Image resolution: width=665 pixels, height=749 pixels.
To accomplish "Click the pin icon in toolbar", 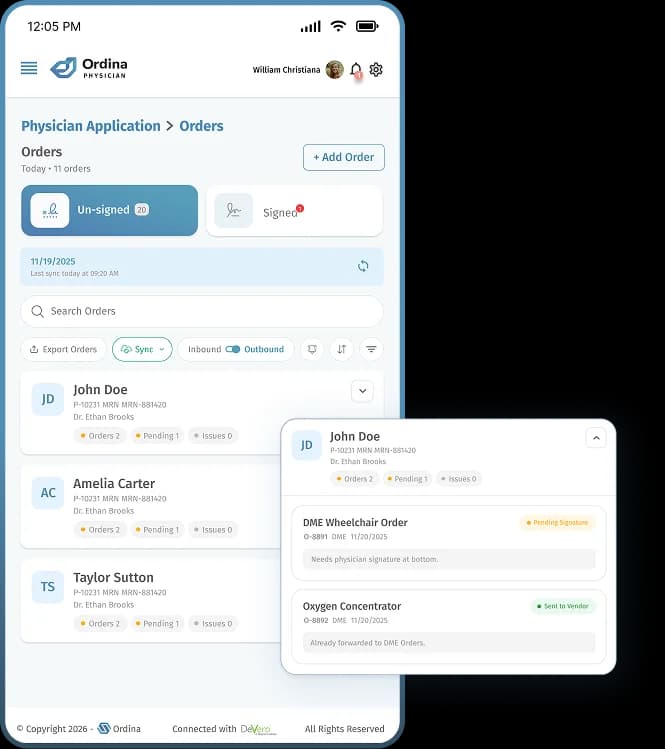I will [312, 349].
